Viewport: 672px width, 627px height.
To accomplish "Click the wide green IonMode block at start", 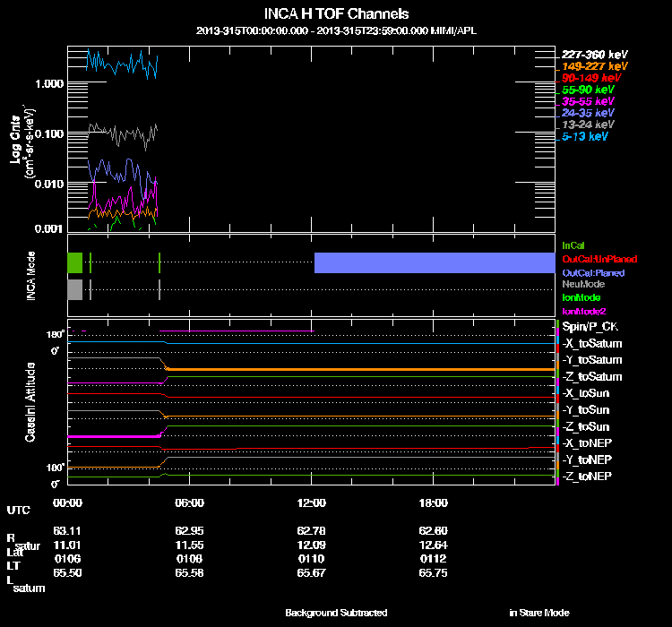I will (x=75, y=262).
